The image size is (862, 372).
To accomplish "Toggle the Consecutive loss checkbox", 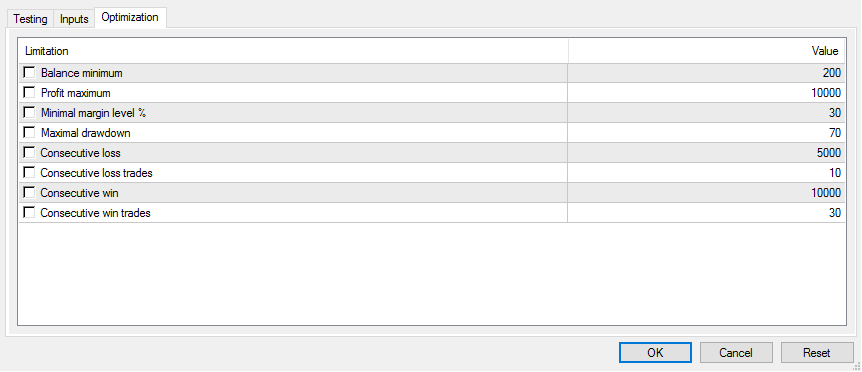I will (29, 153).
